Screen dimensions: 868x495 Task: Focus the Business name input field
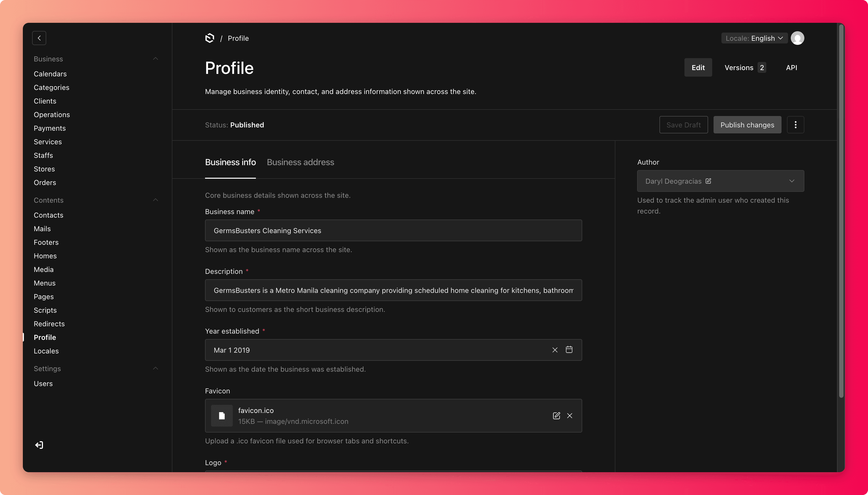point(393,230)
